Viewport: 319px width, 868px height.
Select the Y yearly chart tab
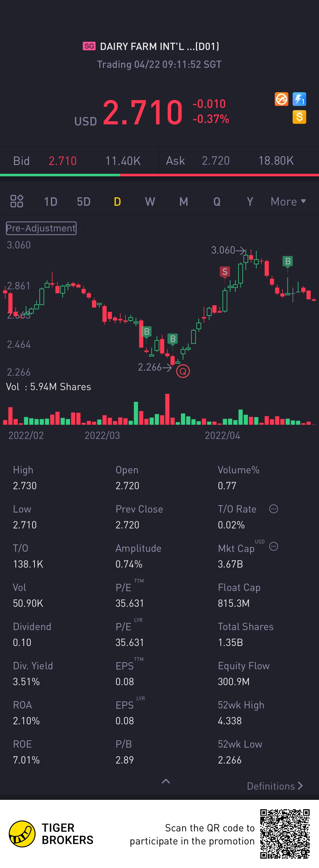250,202
